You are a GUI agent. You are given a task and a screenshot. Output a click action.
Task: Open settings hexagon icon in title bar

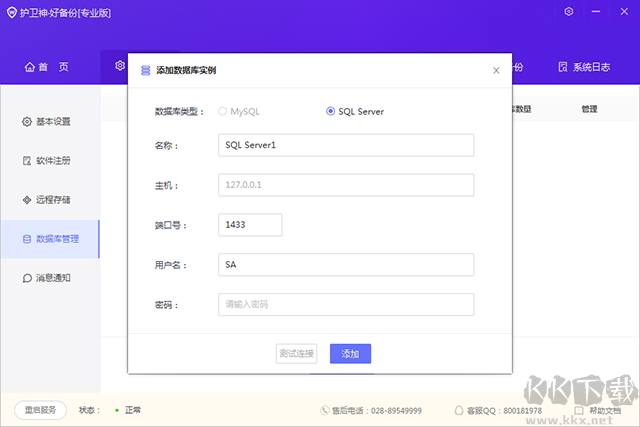click(569, 11)
